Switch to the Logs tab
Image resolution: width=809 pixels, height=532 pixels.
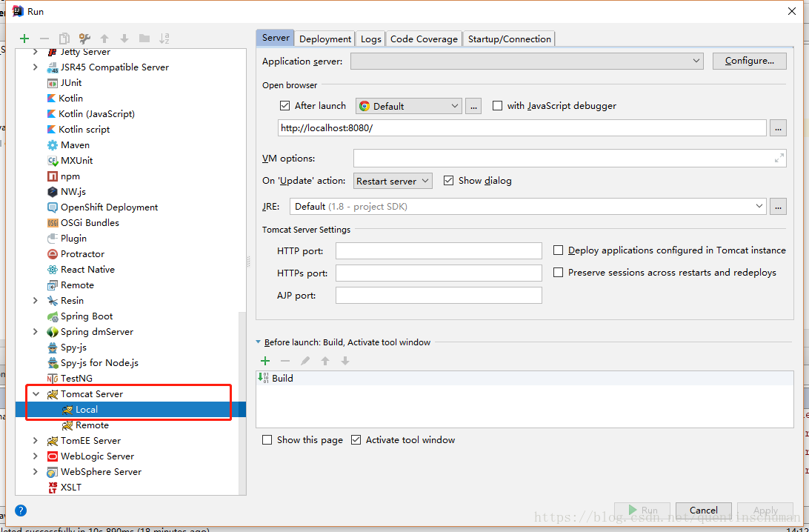tap(371, 39)
